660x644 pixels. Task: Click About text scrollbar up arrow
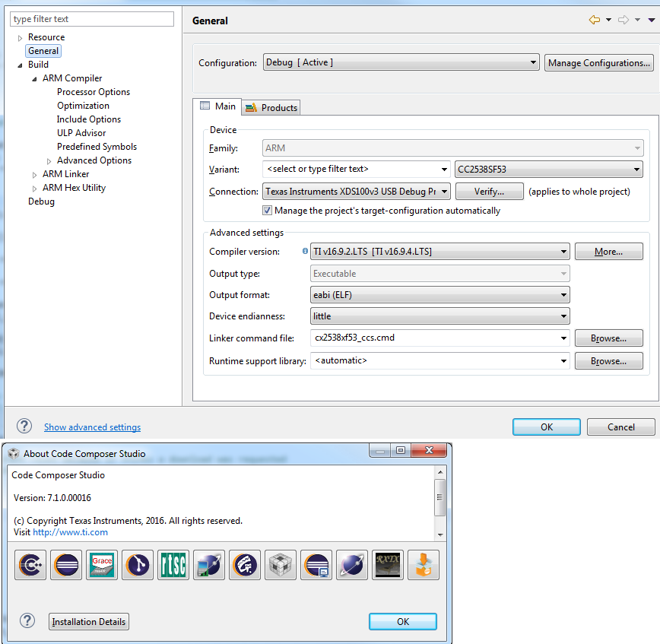click(x=440, y=472)
